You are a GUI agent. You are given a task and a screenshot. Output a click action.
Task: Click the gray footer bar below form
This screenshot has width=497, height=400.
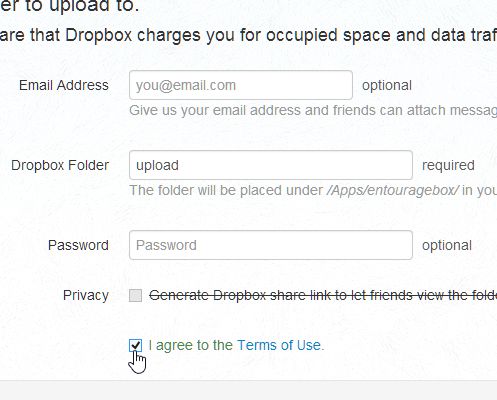tap(248, 390)
